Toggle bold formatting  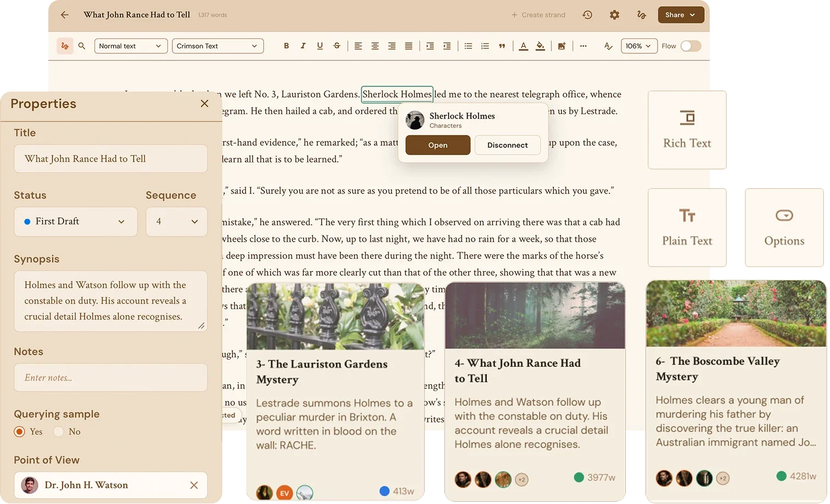pyautogui.click(x=286, y=46)
